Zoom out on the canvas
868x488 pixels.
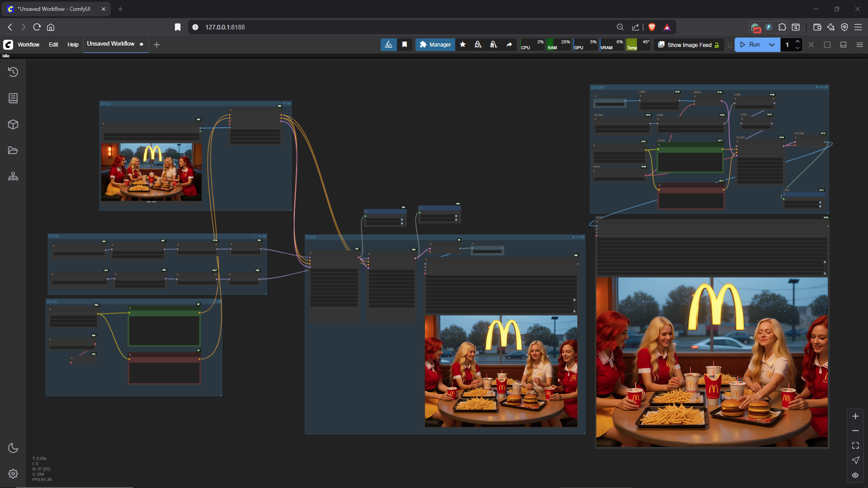(x=855, y=431)
